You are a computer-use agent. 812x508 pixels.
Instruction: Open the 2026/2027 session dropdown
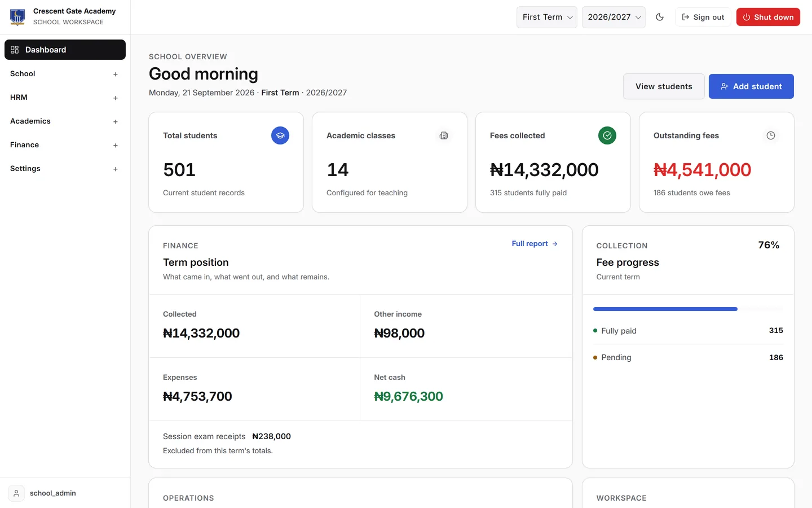[x=614, y=17]
